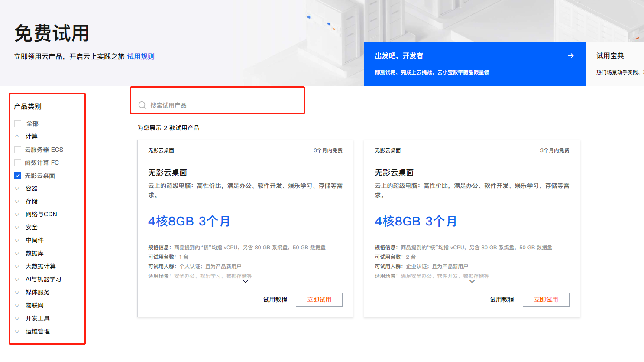Open the 试用宝典 banner
The width and height of the screenshot is (644, 362).
tap(615, 64)
